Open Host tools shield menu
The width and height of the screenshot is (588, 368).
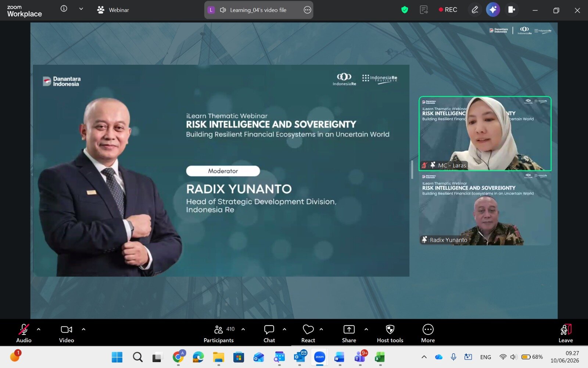pyautogui.click(x=390, y=333)
